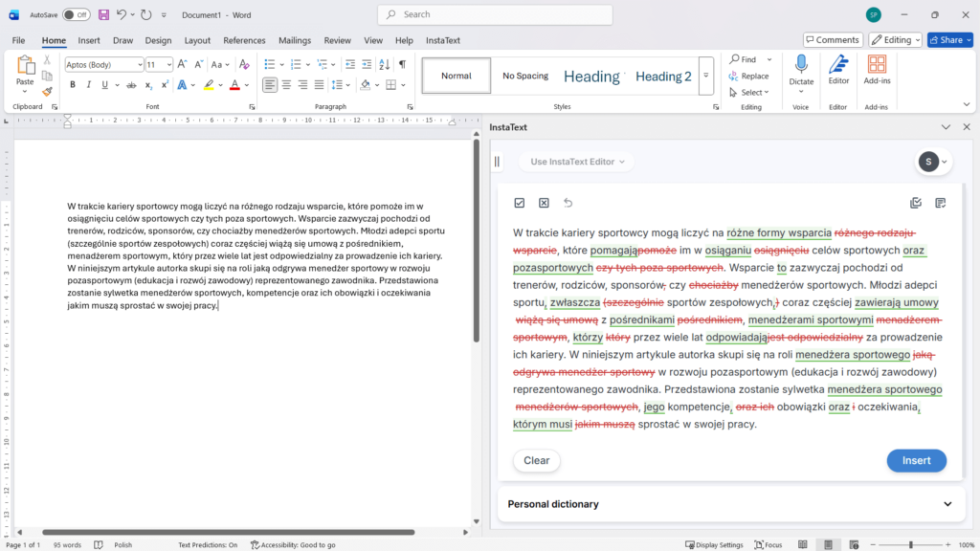Reject all changes X-box icon in InstaText
980x551 pixels.
(544, 203)
